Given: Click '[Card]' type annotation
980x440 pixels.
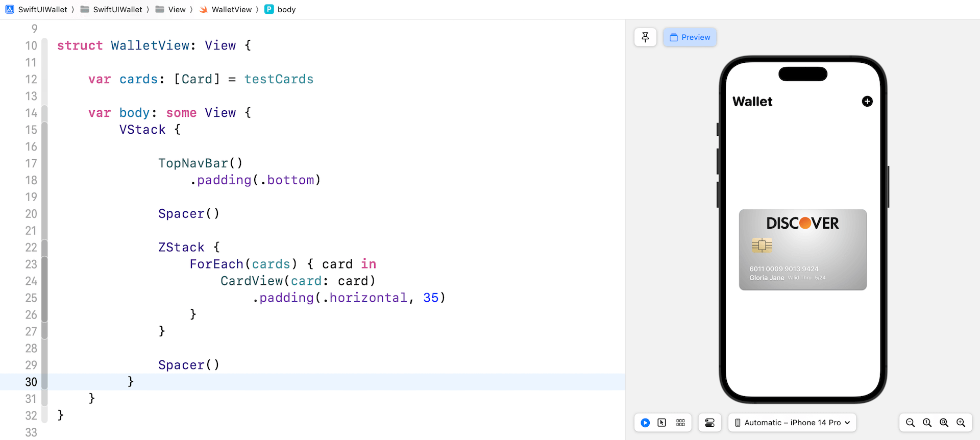Looking at the screenshot, I should pos(197,79).
